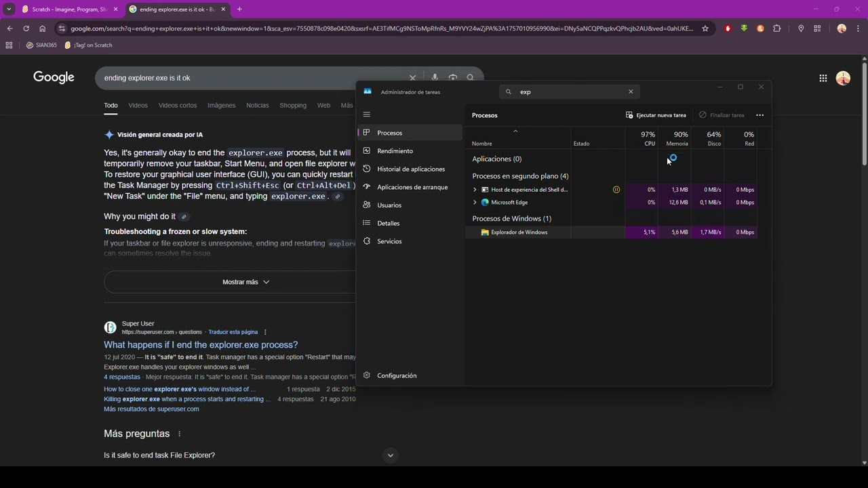The image size is (868, 488).
Task: Switch to the Web search tab
Action: pos(323,106)
